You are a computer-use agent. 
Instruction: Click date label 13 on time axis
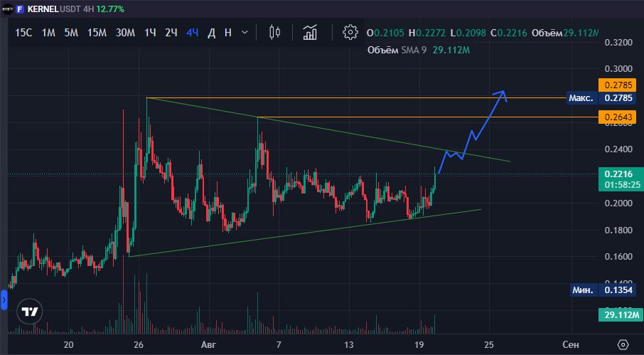[349, 344]
